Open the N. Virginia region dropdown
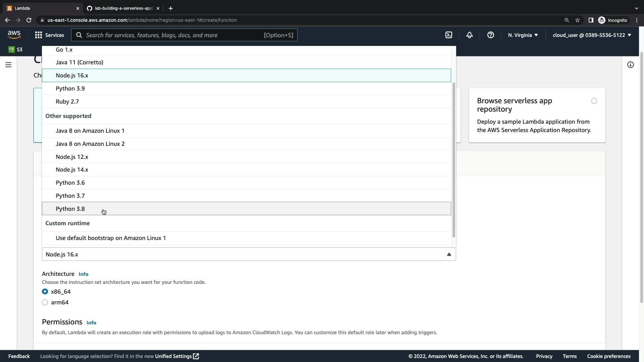The image size is (644, 362). click(x=523, y=35)
